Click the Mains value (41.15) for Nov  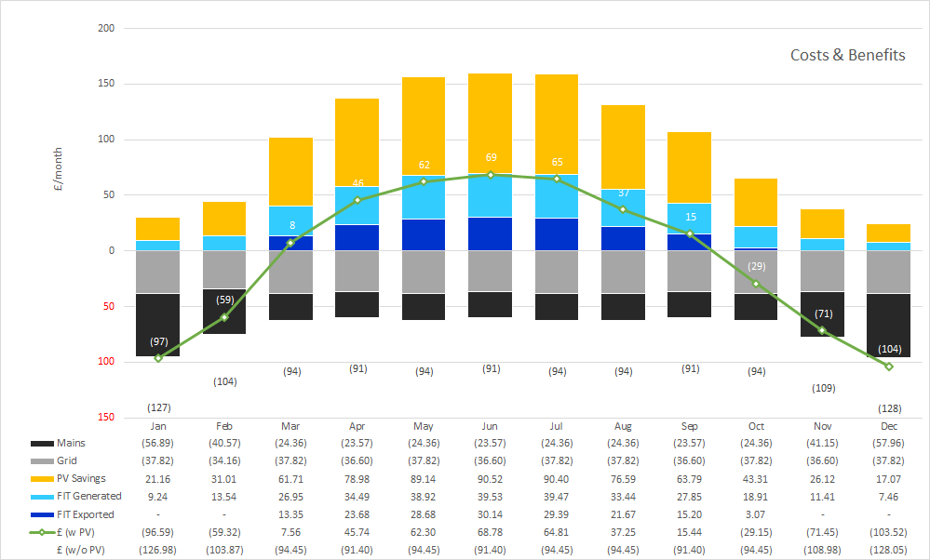tap(822, 444)
